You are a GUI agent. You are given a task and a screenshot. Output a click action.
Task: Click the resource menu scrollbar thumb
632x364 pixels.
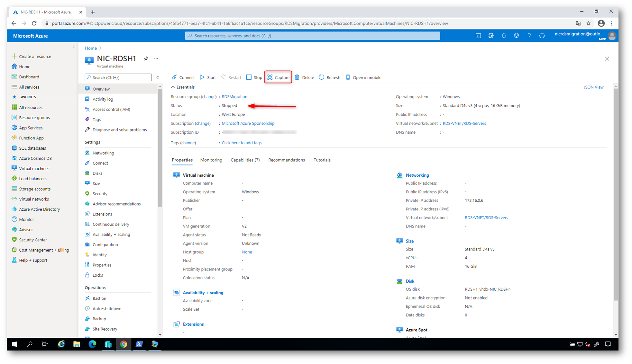[x=160, y=148]
